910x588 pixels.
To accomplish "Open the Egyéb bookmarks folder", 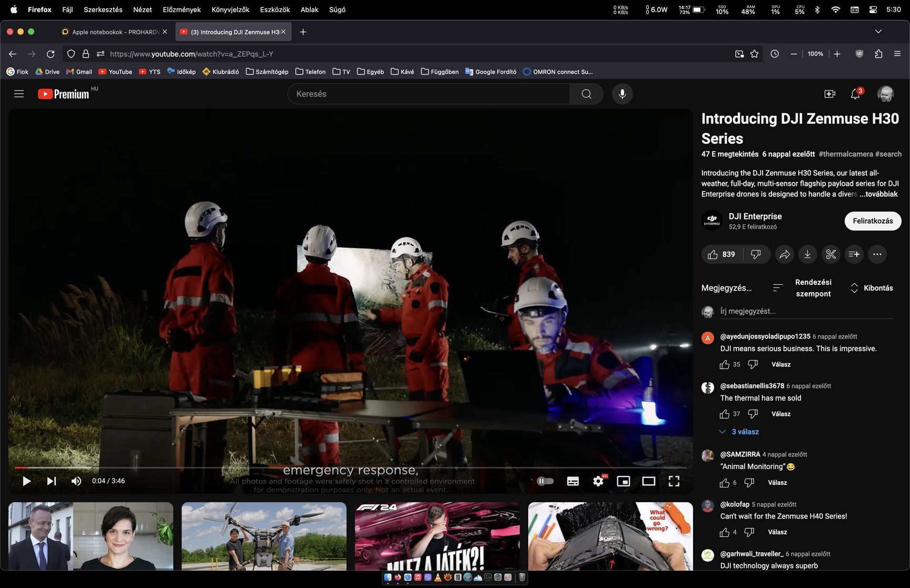I will tap(370, 72).
